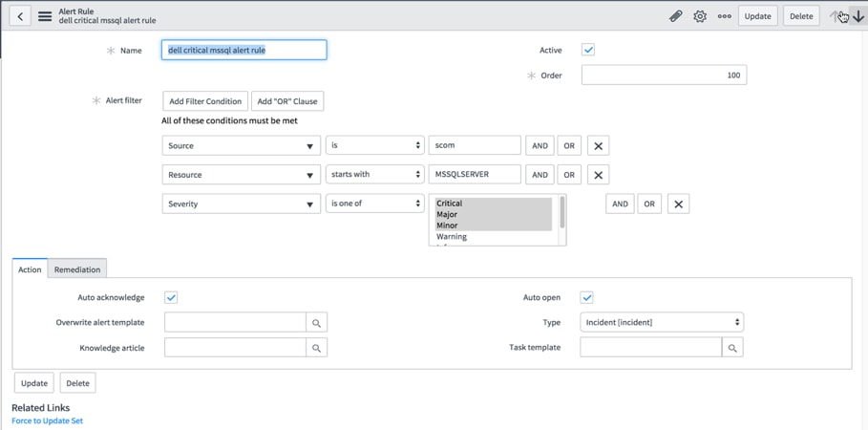The width and height of the screenshot is (868, 430).
Task: Click the three-dots more options icon
Action: pyautogui.click(x=725, y=16)
